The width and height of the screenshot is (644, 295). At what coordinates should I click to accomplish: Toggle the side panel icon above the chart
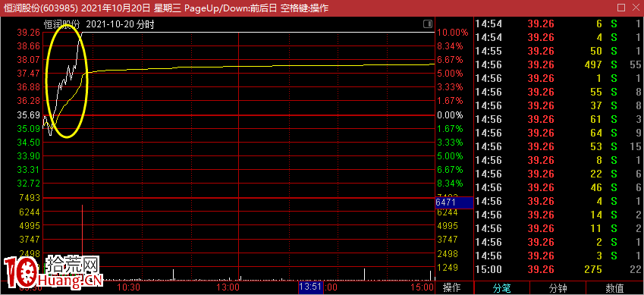428,24
